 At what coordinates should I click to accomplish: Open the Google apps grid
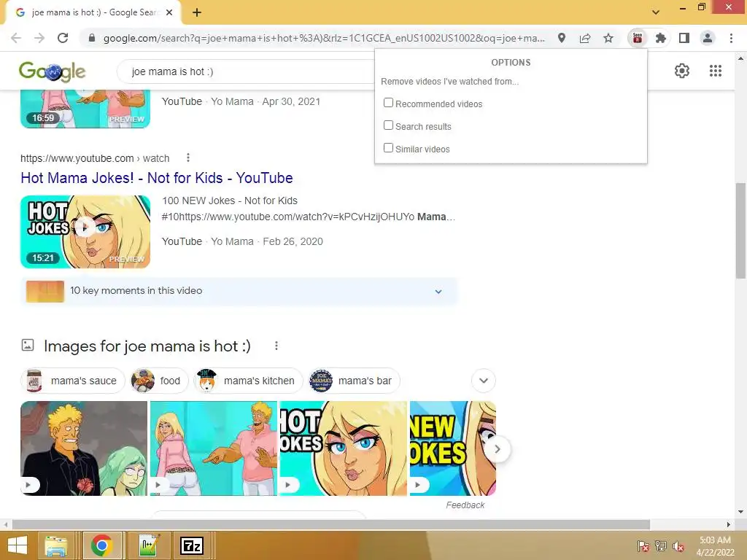[x=716, y=71]
